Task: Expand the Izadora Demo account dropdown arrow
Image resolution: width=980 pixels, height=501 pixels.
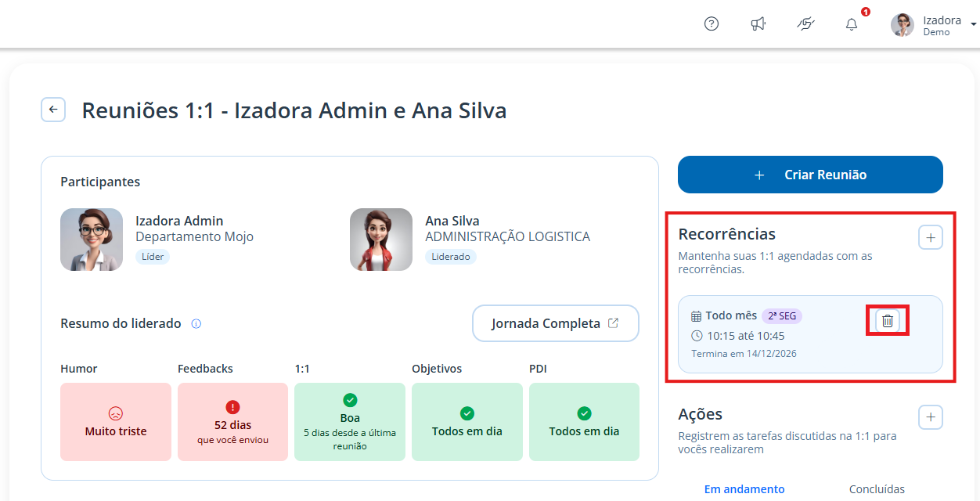Action: click(973, 25)
